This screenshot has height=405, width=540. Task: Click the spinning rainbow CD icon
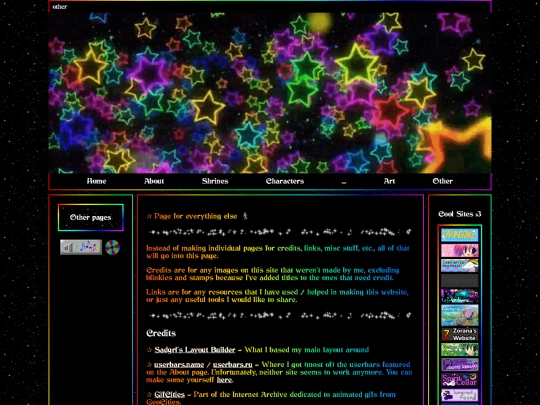[x=112, y=247]
